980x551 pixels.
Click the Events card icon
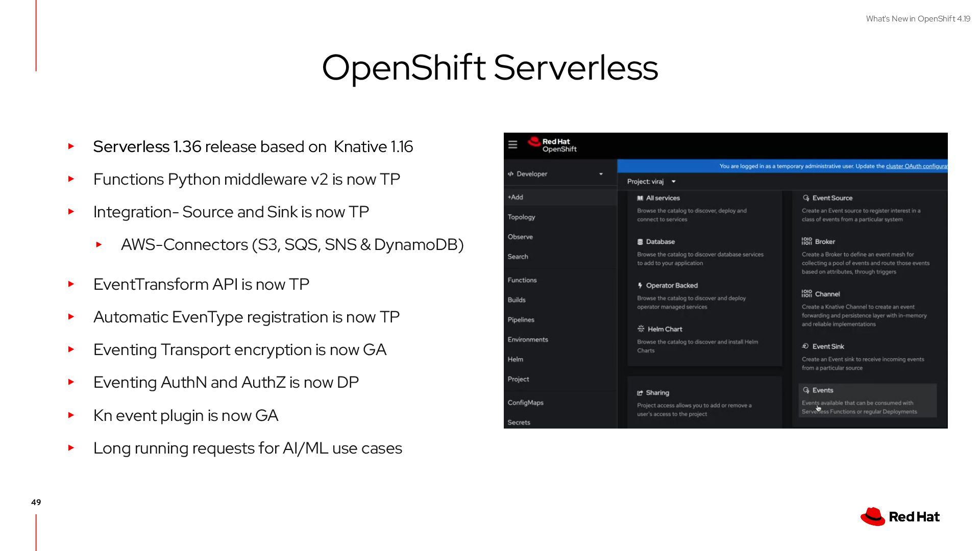806,390
